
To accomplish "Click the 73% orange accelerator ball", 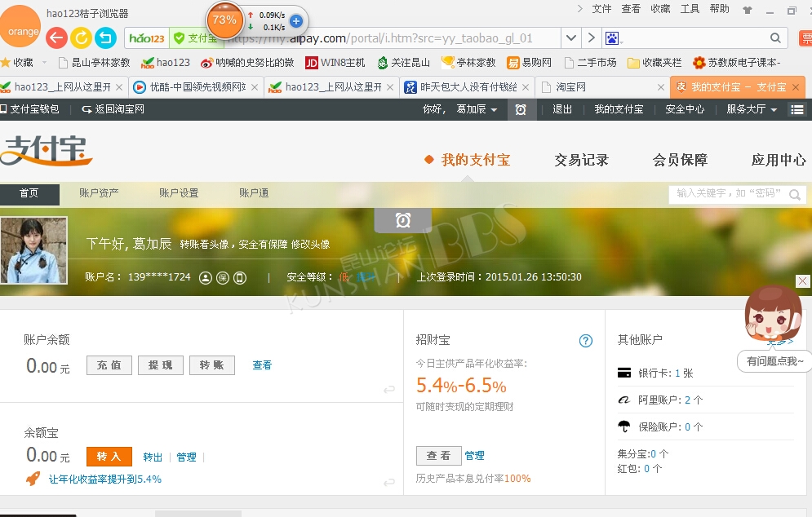I will pos(224,20).
